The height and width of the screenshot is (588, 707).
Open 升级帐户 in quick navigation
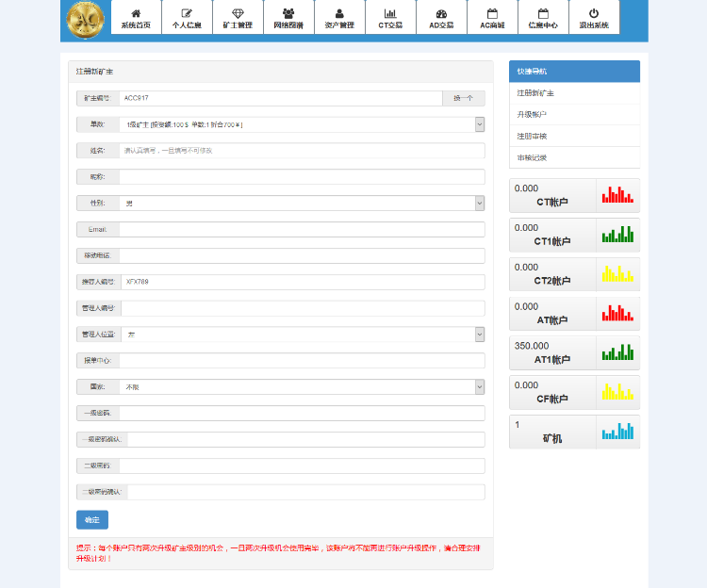click(x=574, y=115)
